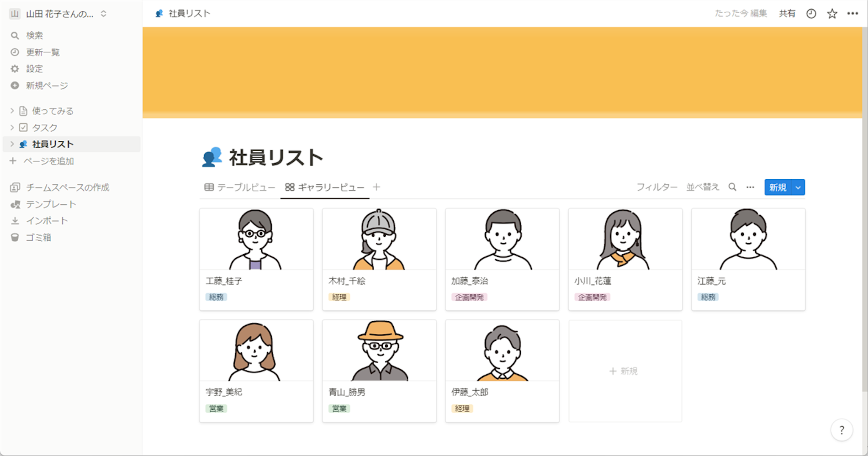Click the empty + 新規 gallery card
868x456 pixels.
(x=625, y=371)
